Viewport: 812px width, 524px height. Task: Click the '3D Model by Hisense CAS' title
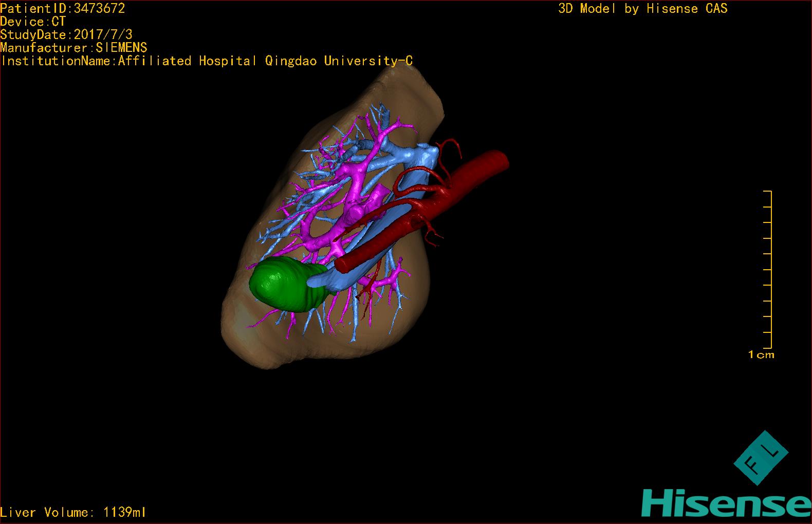pos(643,9)
